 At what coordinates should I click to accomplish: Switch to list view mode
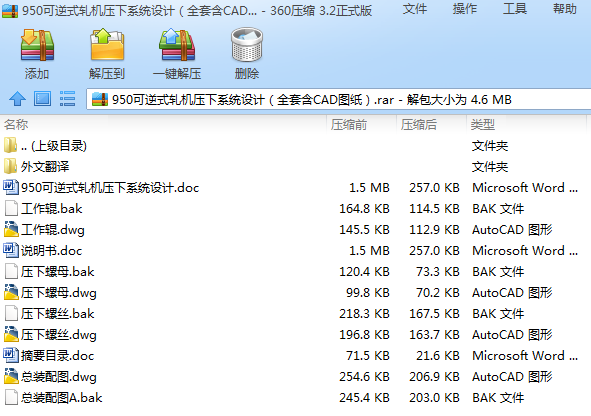click(x=67, y=99)
